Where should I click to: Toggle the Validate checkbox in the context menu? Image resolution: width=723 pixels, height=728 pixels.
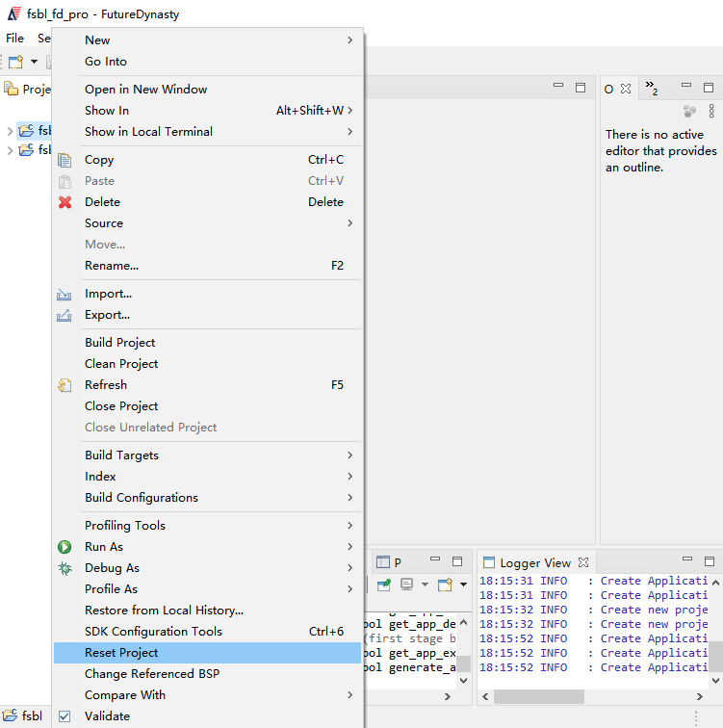tap(65, 715)
